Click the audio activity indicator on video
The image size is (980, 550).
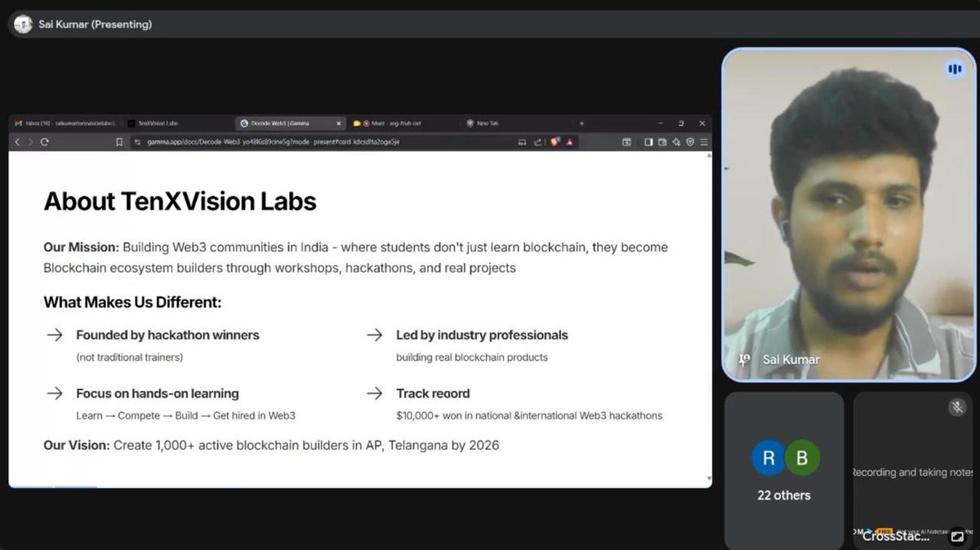pyautogui.click(x=954, y=69)
